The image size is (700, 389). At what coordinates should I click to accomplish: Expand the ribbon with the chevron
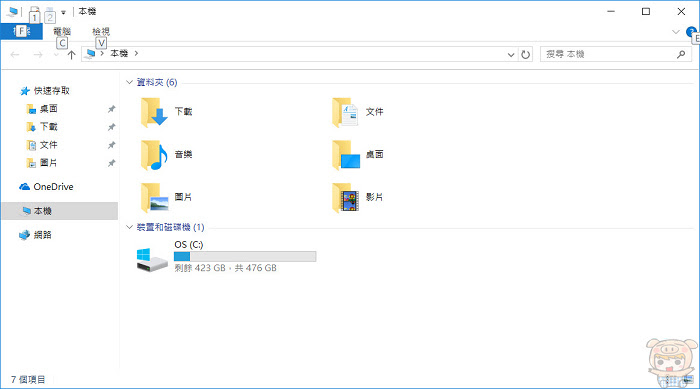676,32
